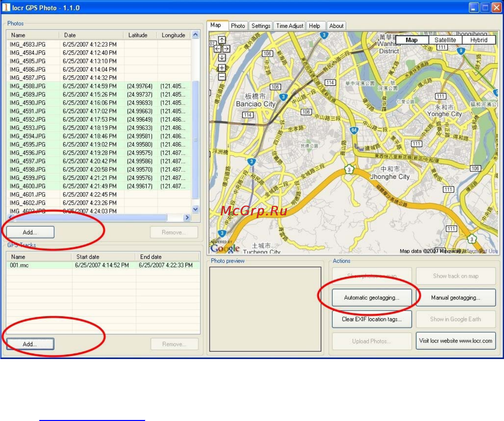The width and height of the screenshot is (504, 421).
Task: Click the photo list scroll down arrow
Action: (x=195, y=209)
